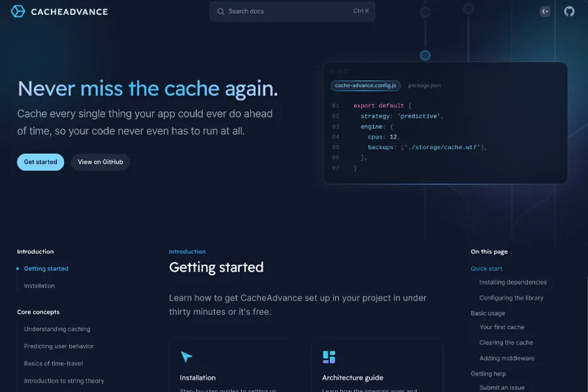Open the Architecture guide card
Image resolution: width=588 pixels, height=392 pixels.
[x=353, y=378]
